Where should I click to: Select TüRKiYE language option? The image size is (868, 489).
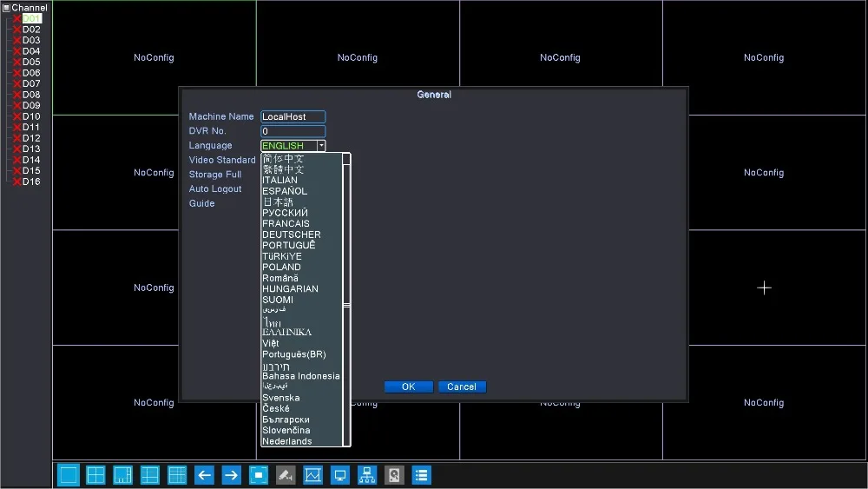pos(282,256)
